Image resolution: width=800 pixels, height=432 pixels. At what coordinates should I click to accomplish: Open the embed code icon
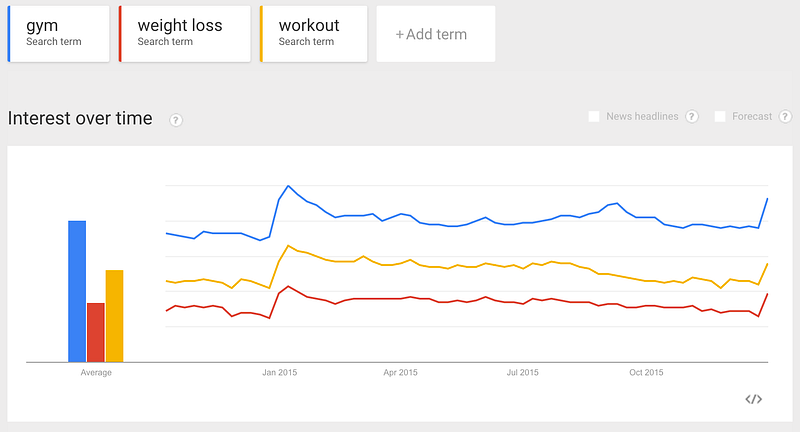pos(754,399)
